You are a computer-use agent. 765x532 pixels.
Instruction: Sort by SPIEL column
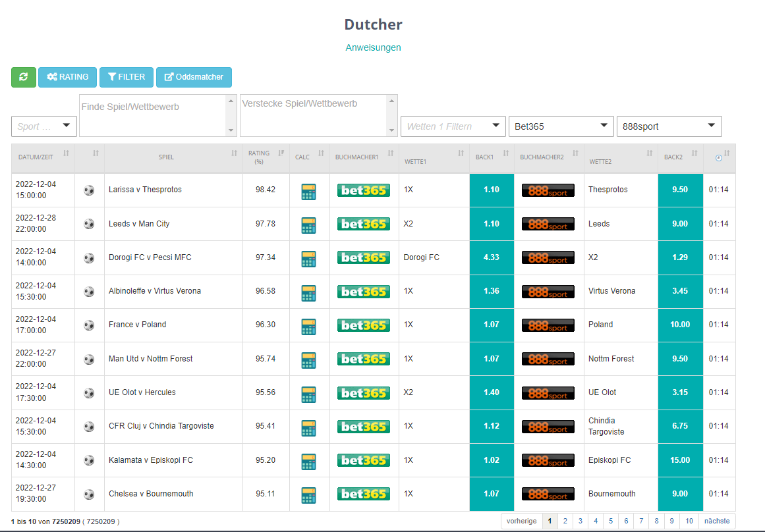(x=173, y=157)
